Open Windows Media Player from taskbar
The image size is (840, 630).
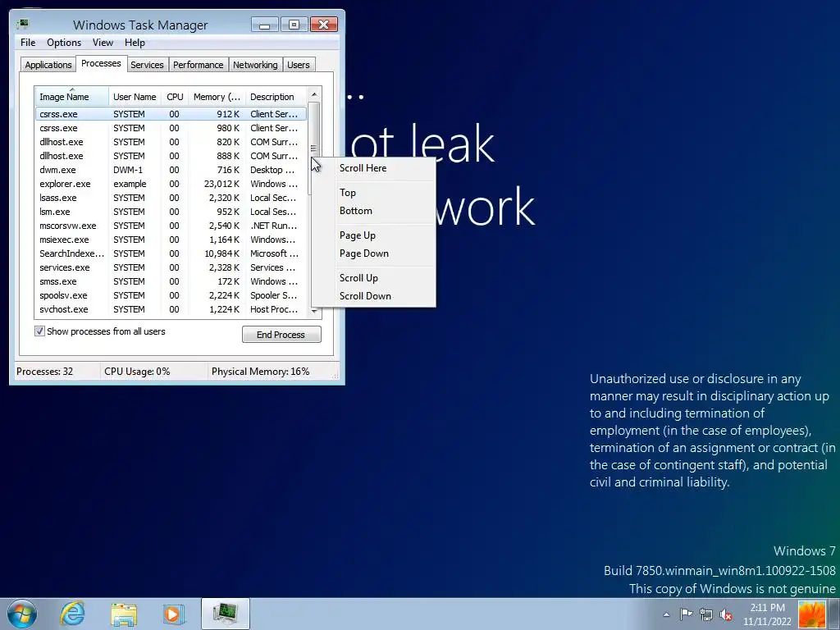[174, 614]
